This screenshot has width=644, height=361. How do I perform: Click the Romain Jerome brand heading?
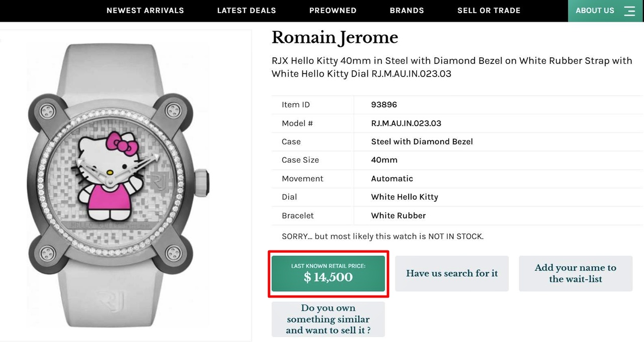335,38
